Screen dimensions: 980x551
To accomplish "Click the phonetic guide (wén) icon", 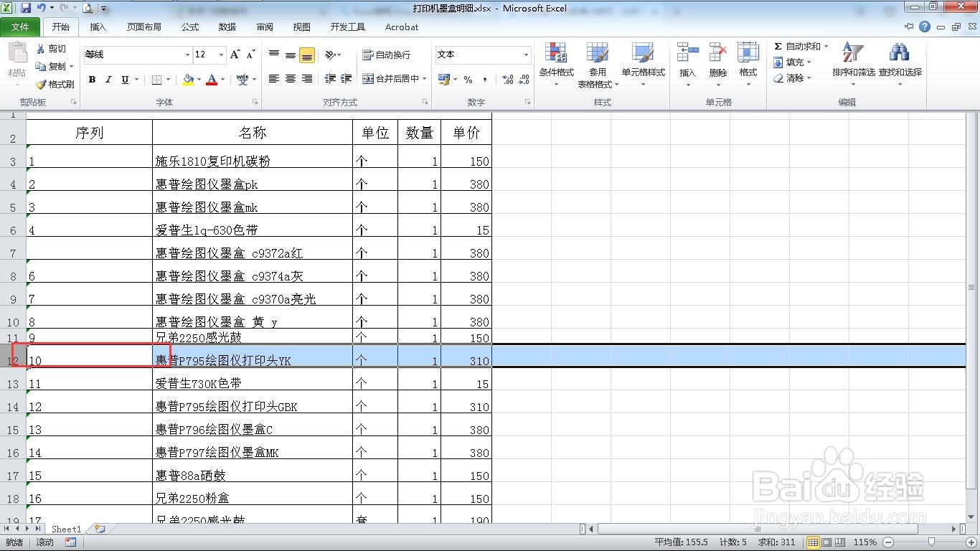I will (242, 80).
